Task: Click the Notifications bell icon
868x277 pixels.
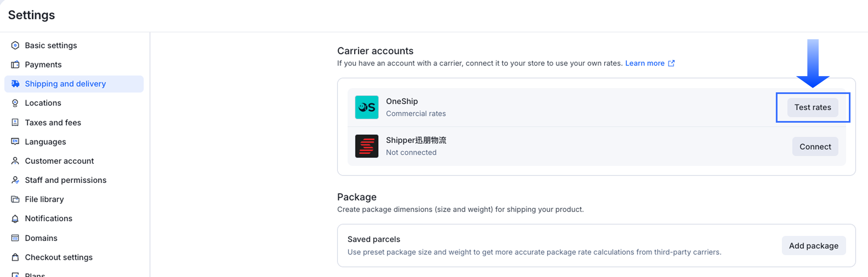Action: click(x=15, y=219)
